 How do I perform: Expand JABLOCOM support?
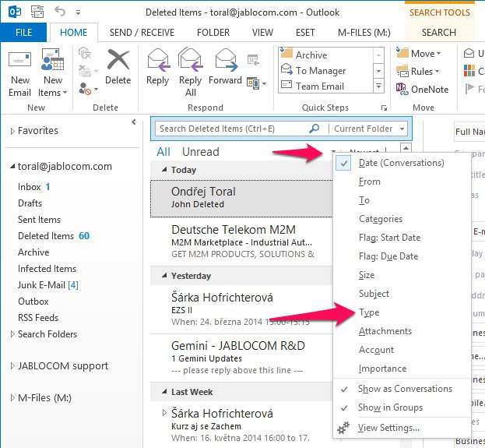click(x=12, y=366)
